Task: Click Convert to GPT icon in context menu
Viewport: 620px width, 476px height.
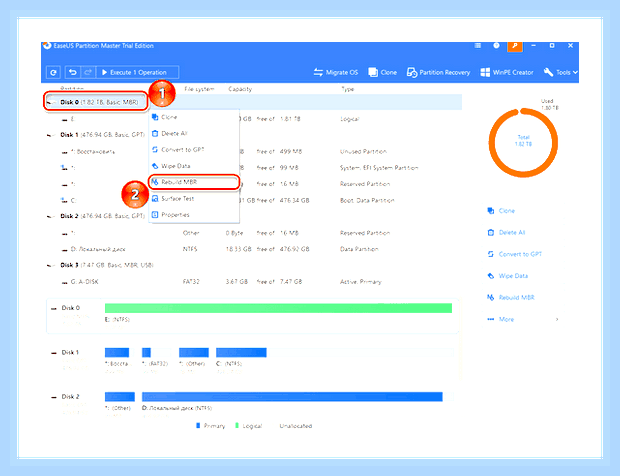Action: [x=155, y=150]
